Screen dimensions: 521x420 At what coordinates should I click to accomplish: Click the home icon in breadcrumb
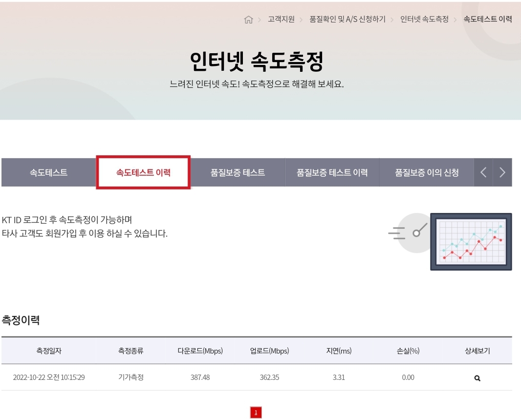(x=248, y=20)
